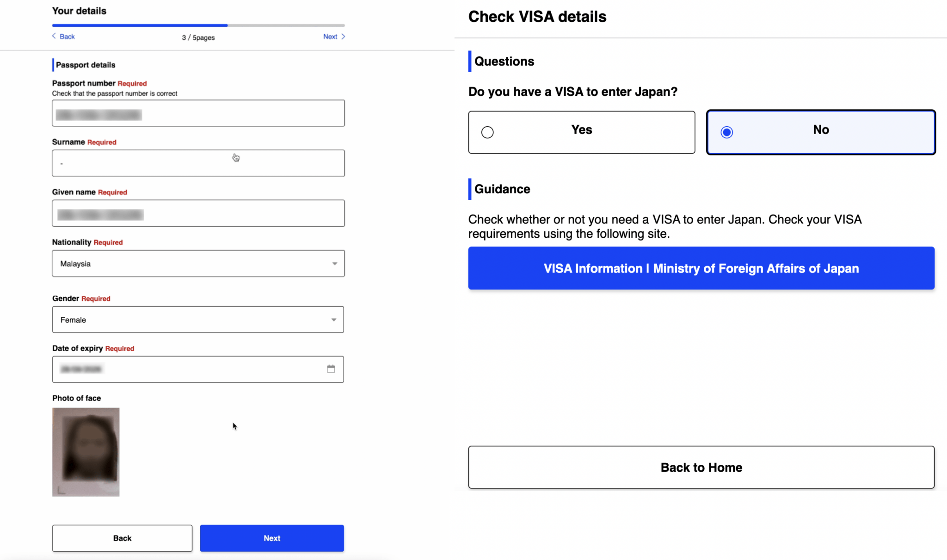
Task: Click the forward chevron beside Next link
Action: click(x=343, y=36)
